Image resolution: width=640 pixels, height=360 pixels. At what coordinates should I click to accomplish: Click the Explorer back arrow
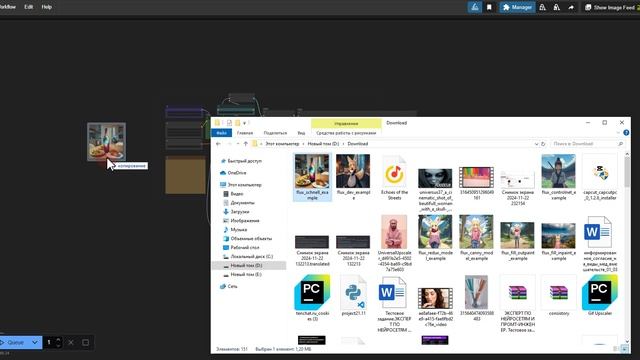point(218,144)
